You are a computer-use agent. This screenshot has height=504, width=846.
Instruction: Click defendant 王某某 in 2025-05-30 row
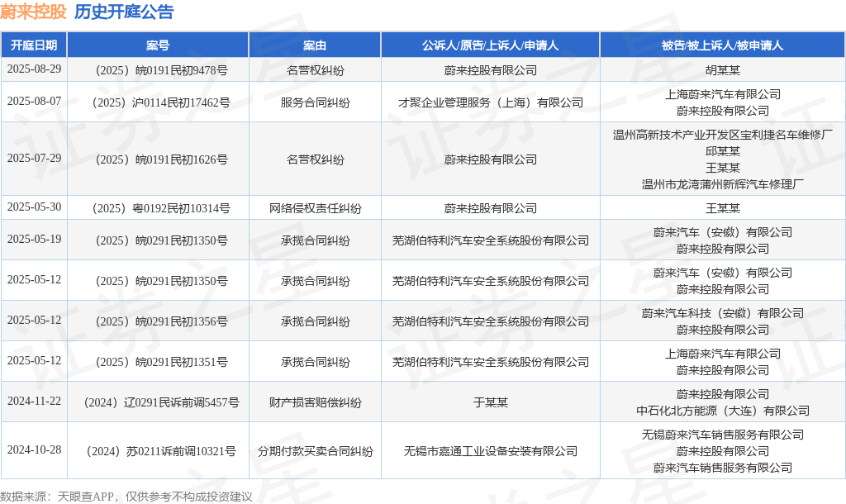722,208
